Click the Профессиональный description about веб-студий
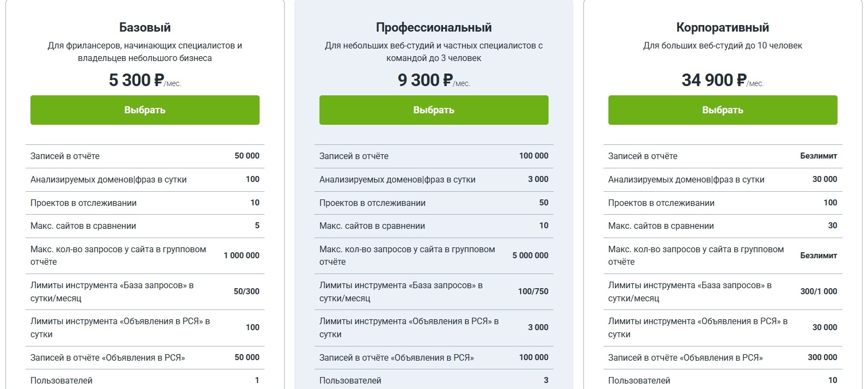This screenshot has height=389, width=868. (x=434, y=52)
